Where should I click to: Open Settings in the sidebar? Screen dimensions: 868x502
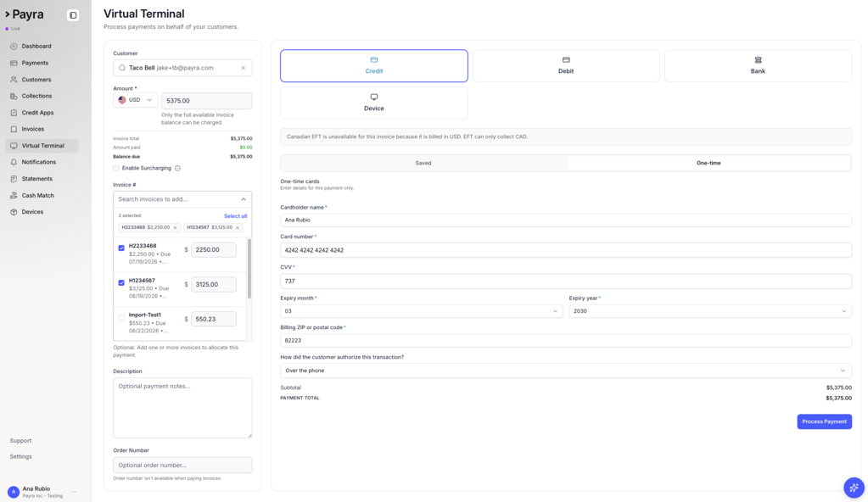pyautogui.click(x=20, y=456)
